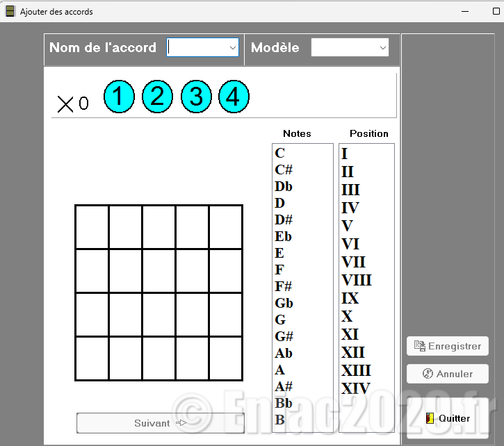Click the Annuler button
This screenshot has height=446, width=504.
click(447, 374)
